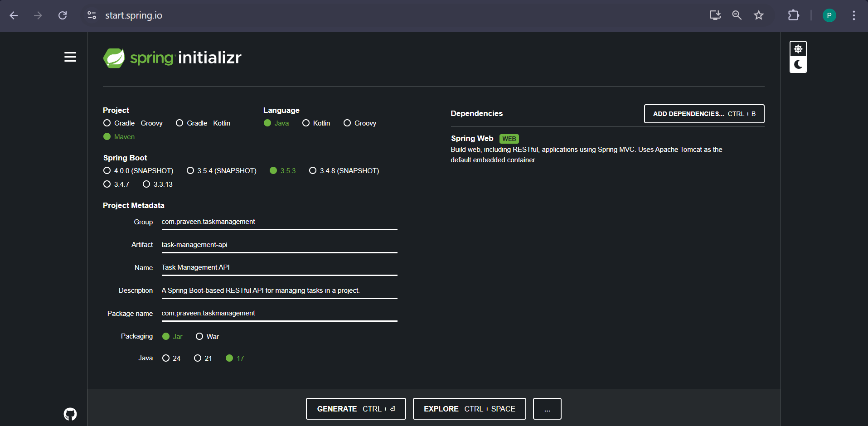The image size is (868, 426).
Task: Switch to dark theme moon icon
Action: 798,65
